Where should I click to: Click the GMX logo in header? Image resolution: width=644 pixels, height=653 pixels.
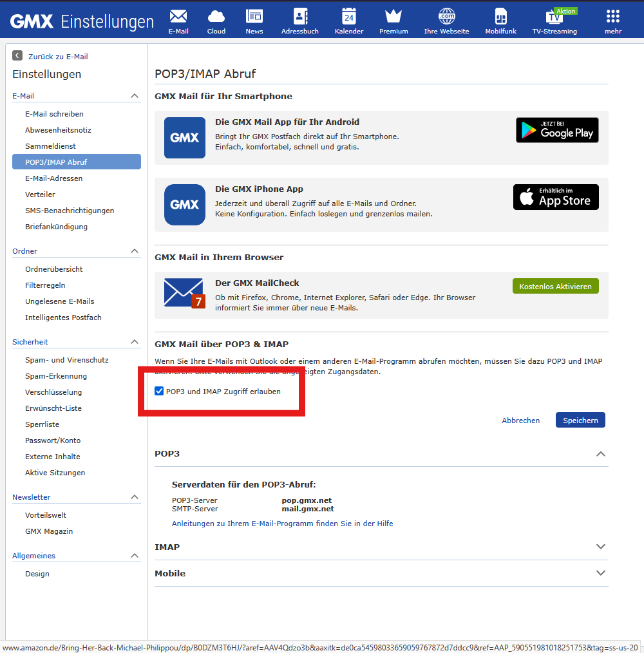tap(32, 21)
